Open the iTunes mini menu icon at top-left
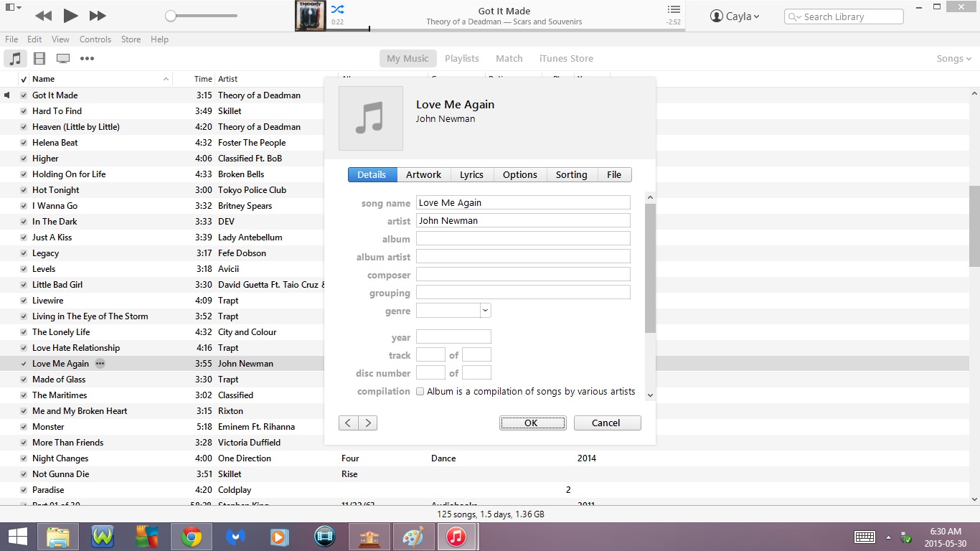Screen dimensions: 980x551 pyautogui.click(x=11, y=8)
